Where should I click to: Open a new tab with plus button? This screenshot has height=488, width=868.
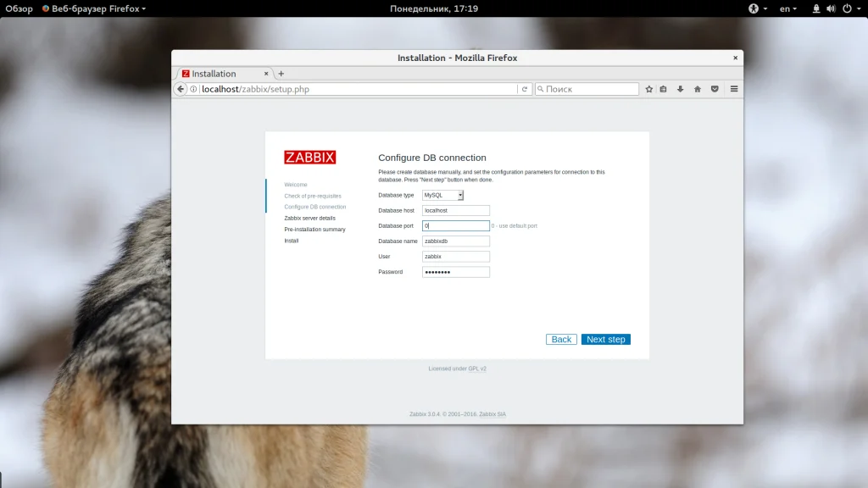click(281, 74)
